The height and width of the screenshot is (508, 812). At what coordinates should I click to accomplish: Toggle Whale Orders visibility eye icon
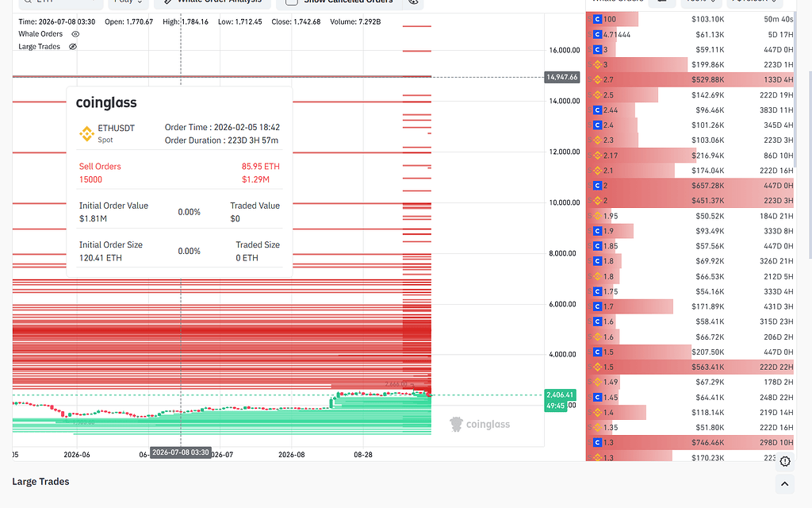click(x=75, y=34)
